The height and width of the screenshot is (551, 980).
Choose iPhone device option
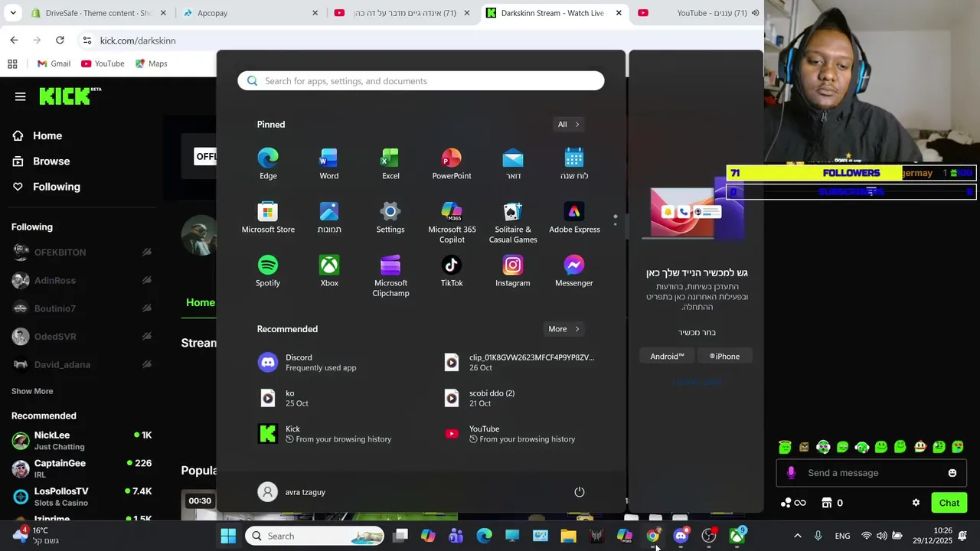coord(724,356)
